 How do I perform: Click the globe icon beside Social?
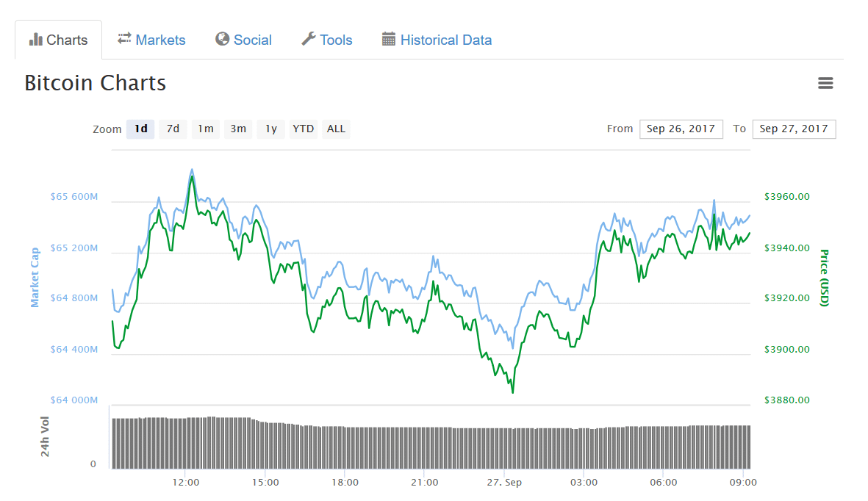pyautogui.click(x=223, y=39)
